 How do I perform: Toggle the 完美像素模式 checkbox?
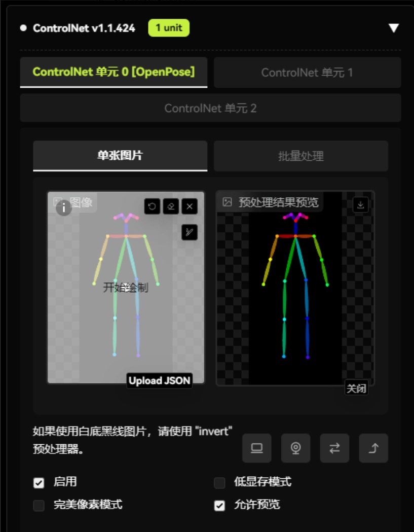(x=39, y=506)
